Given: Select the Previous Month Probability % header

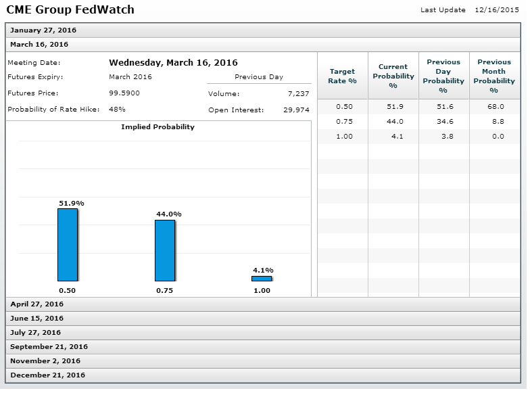Looking at the screenshot, I should (494, 76).
